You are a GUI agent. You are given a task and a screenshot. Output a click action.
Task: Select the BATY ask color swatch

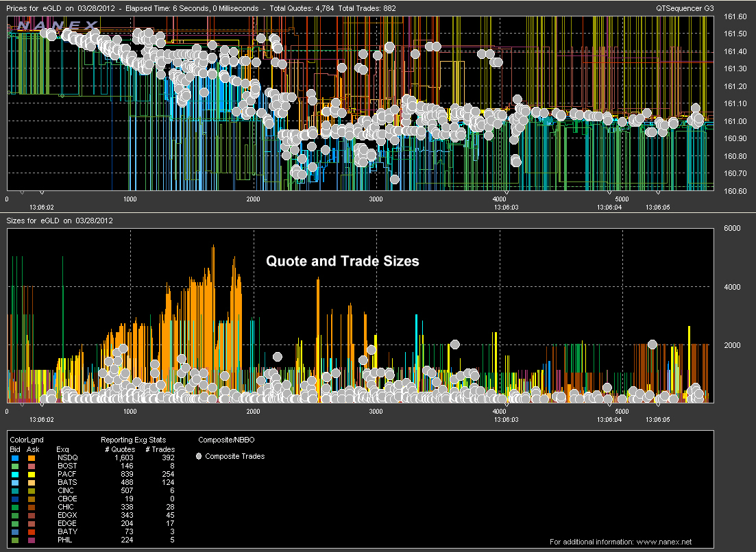click(32, 531)
